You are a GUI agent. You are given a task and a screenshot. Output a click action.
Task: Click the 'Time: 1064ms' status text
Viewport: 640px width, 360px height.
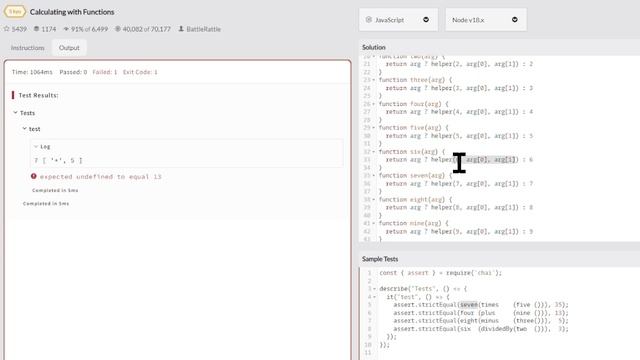(x=32, y=72)
